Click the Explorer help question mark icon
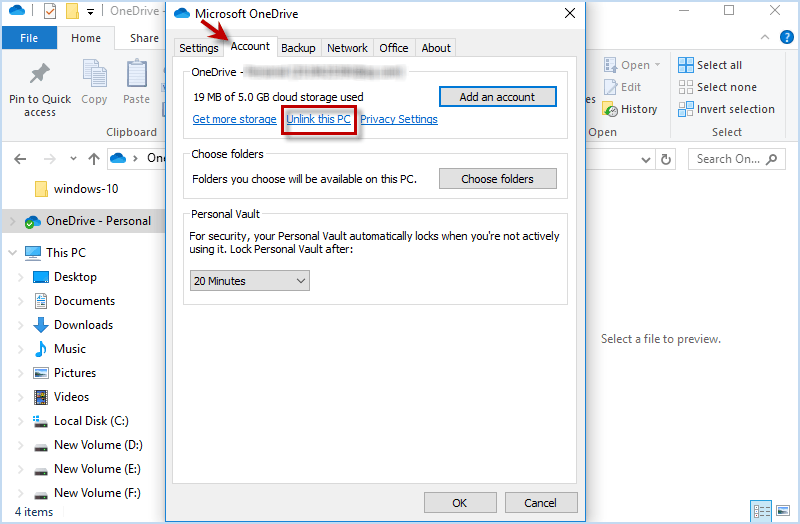Screen dimensions: 800x524 point(786,37)
